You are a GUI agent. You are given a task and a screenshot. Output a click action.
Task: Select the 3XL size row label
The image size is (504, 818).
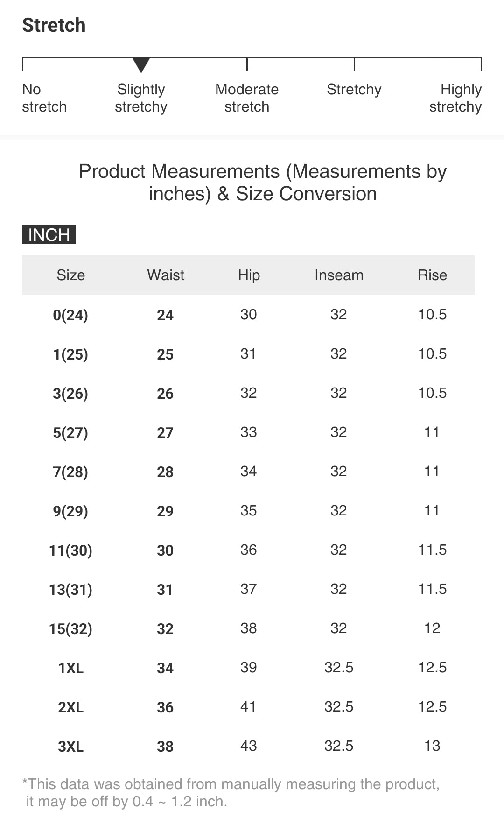coord(70,747)
